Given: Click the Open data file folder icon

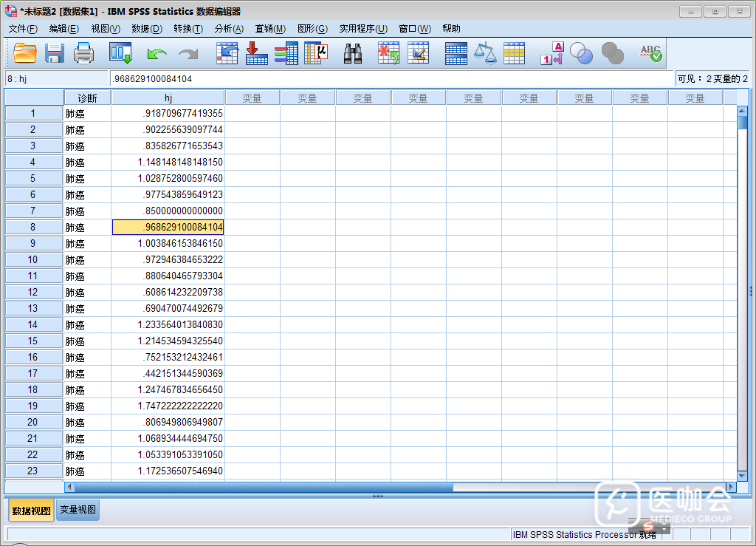Looking at the screenshot, I should (25, 53).
